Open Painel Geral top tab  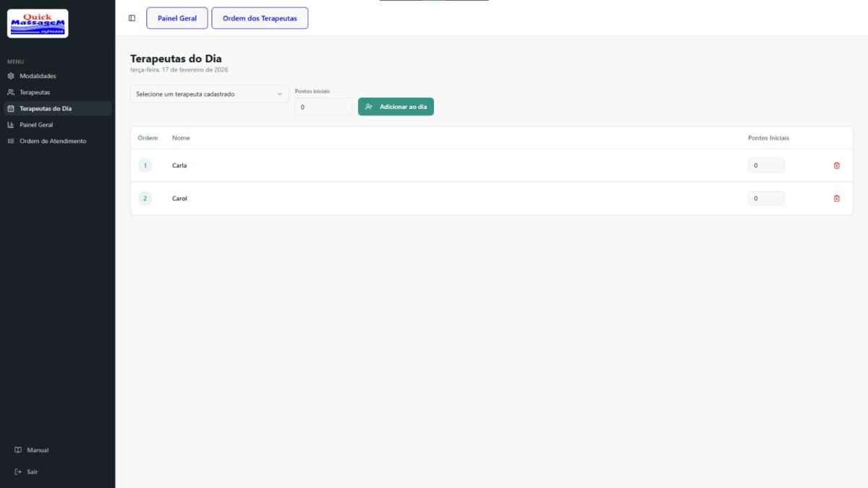[x=177, y=18]
